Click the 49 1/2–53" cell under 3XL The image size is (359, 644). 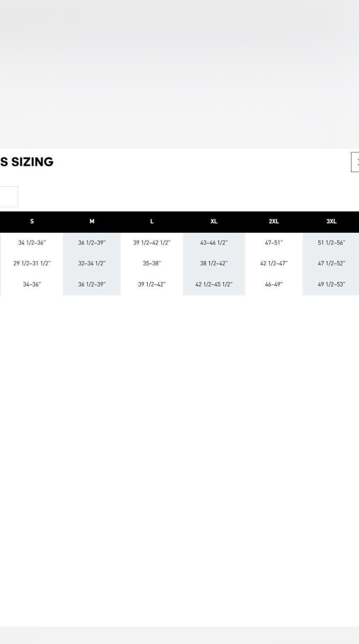tap(331, 285)
